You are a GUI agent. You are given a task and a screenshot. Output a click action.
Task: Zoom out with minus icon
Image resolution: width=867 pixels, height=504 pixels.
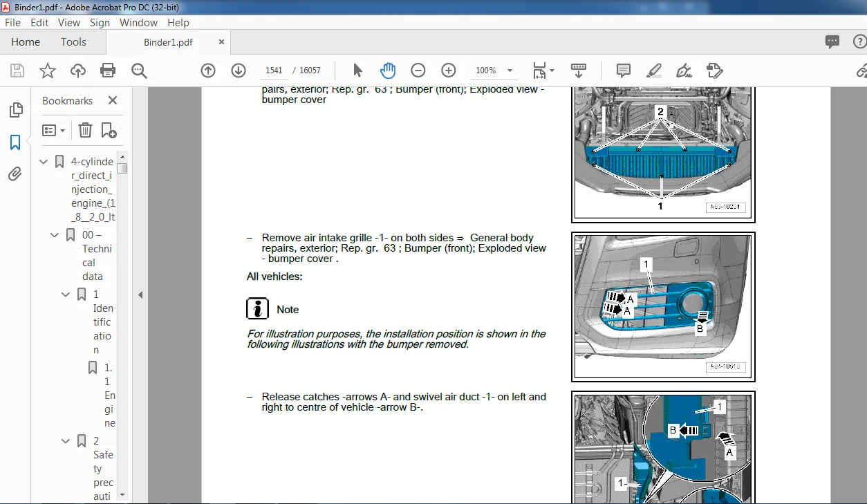[x=418, y=71]
